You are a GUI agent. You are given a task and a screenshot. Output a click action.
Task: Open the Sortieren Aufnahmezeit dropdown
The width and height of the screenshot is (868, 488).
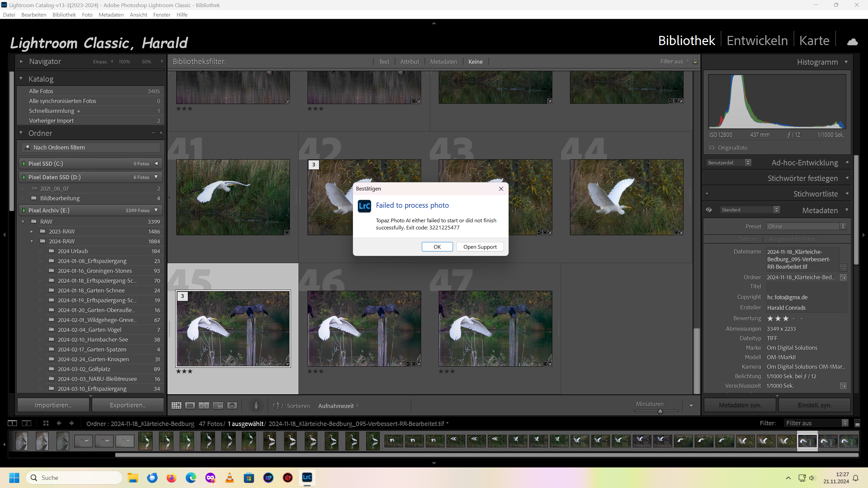coord(338,406)
